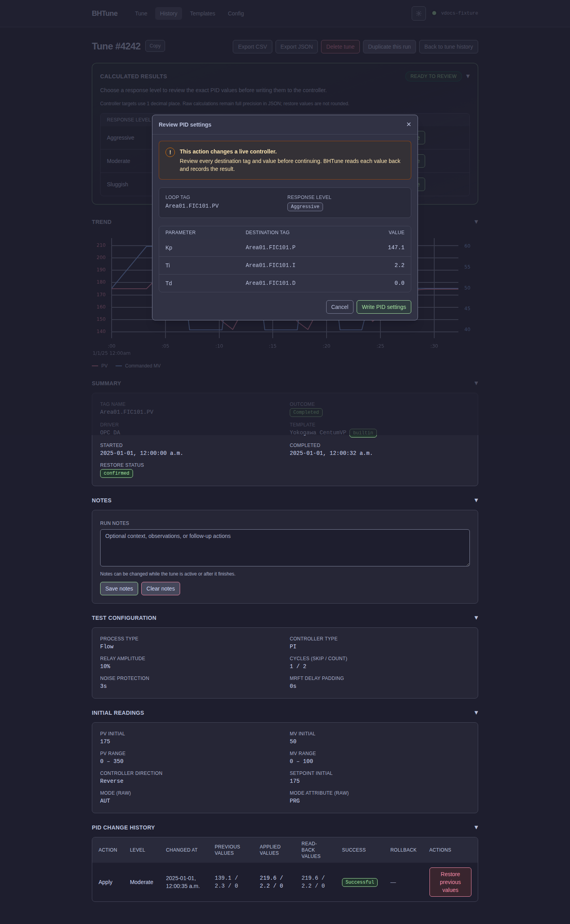This screenshot has width=570, height=924.
Task: Click the Applied Values column header
Action: pos(270,850)
